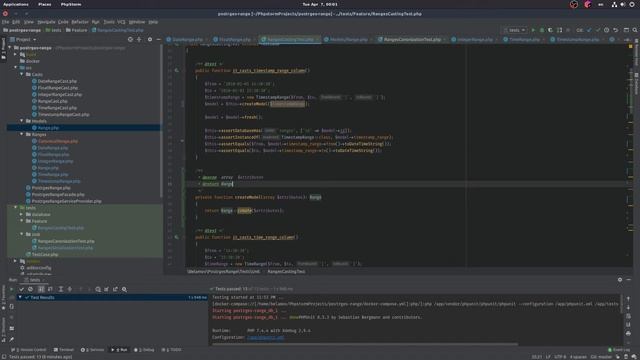
Task: Click the magnifier test history icon in Run toolbar
Action: (124, 289)
